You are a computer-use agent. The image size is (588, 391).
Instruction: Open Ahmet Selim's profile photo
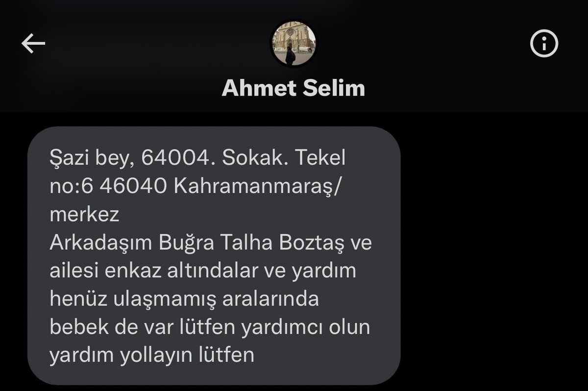(x=294, y=44)
